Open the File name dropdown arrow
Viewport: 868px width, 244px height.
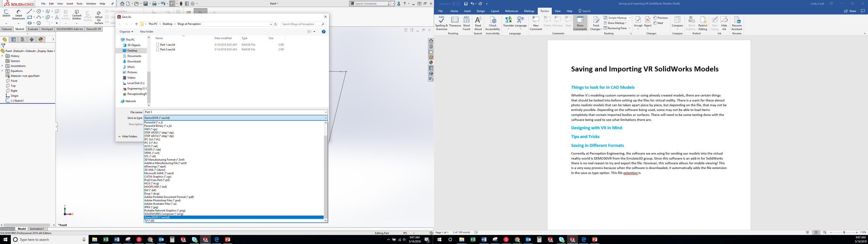coord(325,112)
